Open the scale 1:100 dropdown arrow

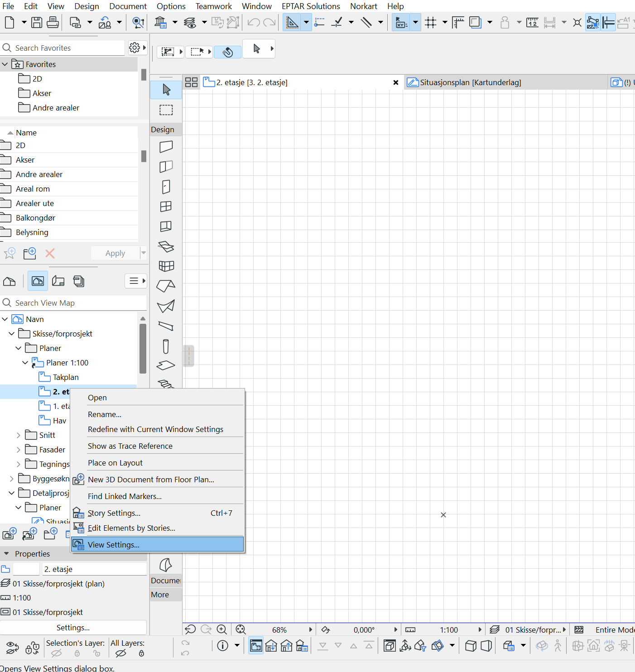[480, 629]
